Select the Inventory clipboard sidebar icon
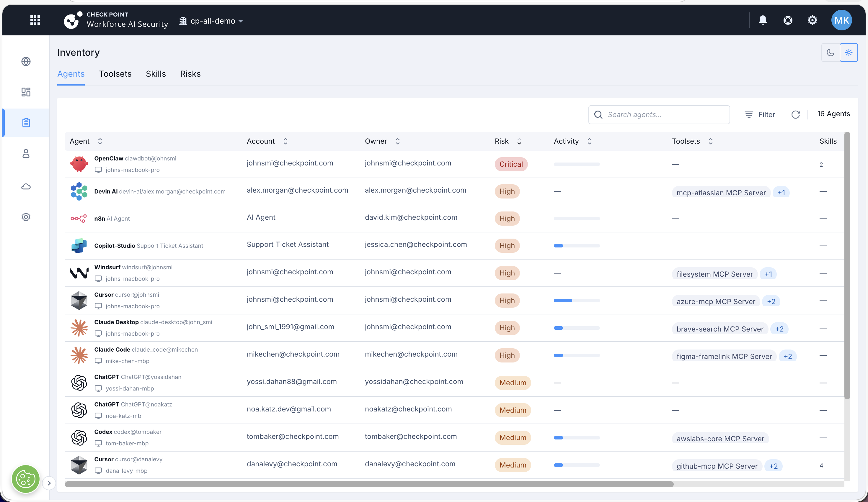The width and height of the screenshot is (868, 502). point(26,123)
